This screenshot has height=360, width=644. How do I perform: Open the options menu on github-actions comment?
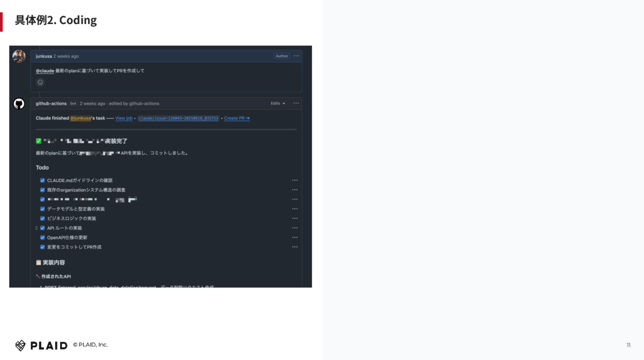[296, 104]
